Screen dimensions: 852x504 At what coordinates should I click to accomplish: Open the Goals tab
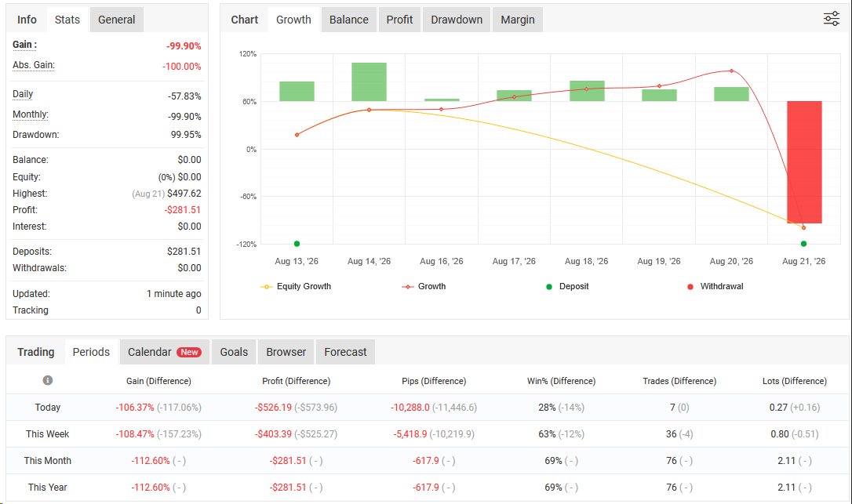click(x=235, y=352)
